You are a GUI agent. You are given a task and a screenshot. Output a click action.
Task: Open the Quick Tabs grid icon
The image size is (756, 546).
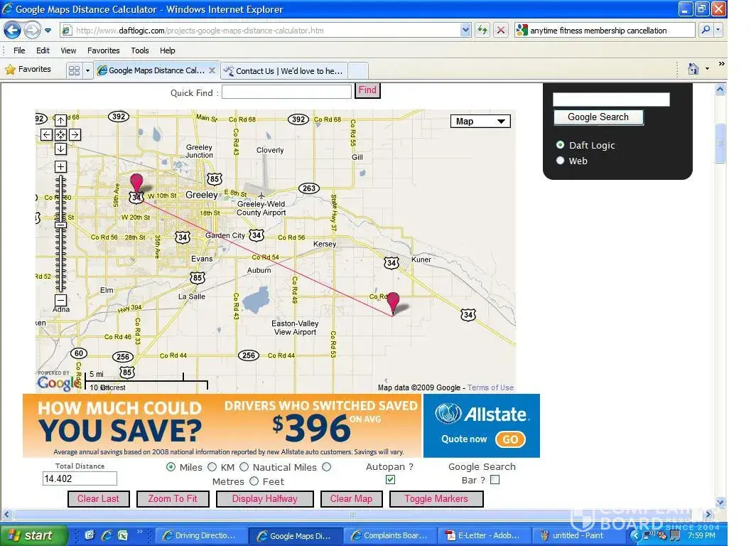[x=74, y=70]
